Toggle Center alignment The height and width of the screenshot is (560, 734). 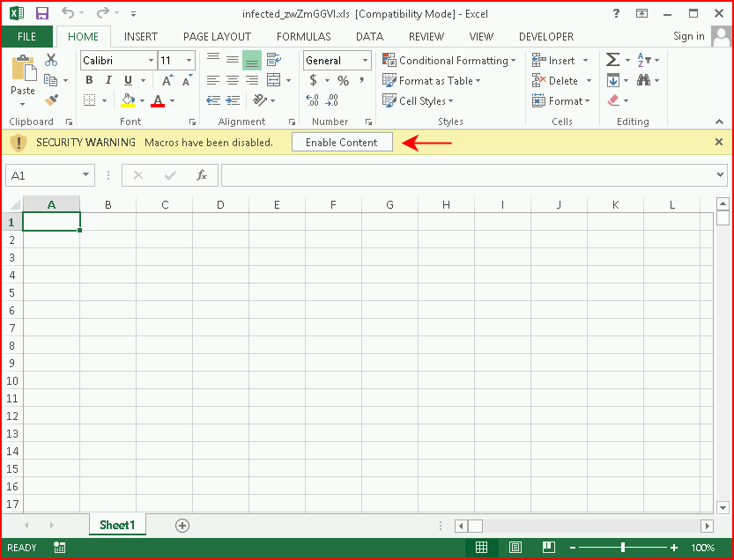[233, 80]
